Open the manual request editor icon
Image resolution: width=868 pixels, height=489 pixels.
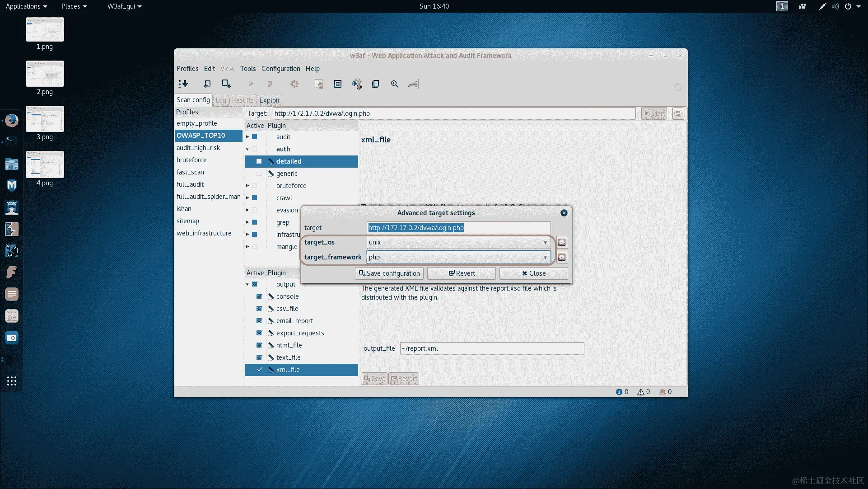319,84
